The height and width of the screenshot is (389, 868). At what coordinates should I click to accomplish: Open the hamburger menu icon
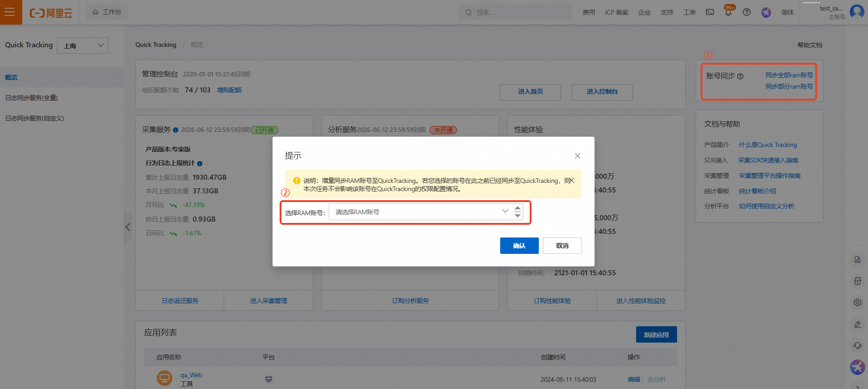pyautogui.click(x=10, y=12)
